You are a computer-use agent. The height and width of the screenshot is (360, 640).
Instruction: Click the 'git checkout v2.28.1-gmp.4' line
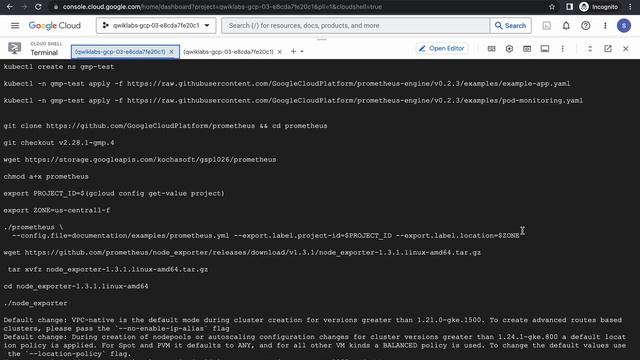point(59,142)
